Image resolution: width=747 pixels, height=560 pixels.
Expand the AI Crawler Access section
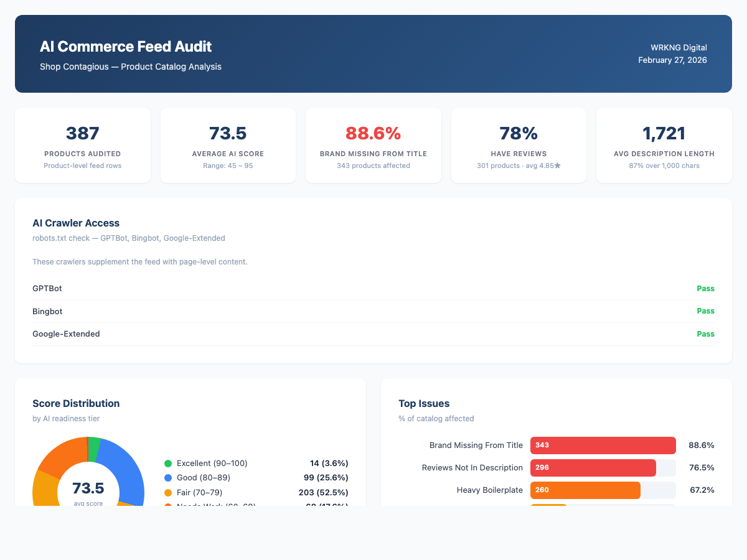pyautogui.click(x=76, y=223)
